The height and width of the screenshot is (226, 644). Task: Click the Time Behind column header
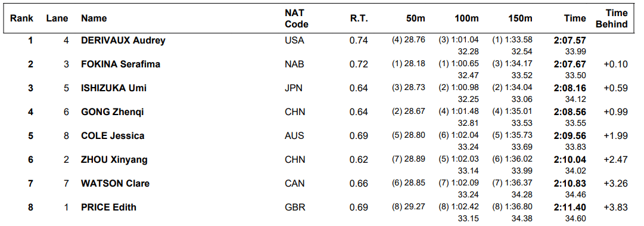612,18
